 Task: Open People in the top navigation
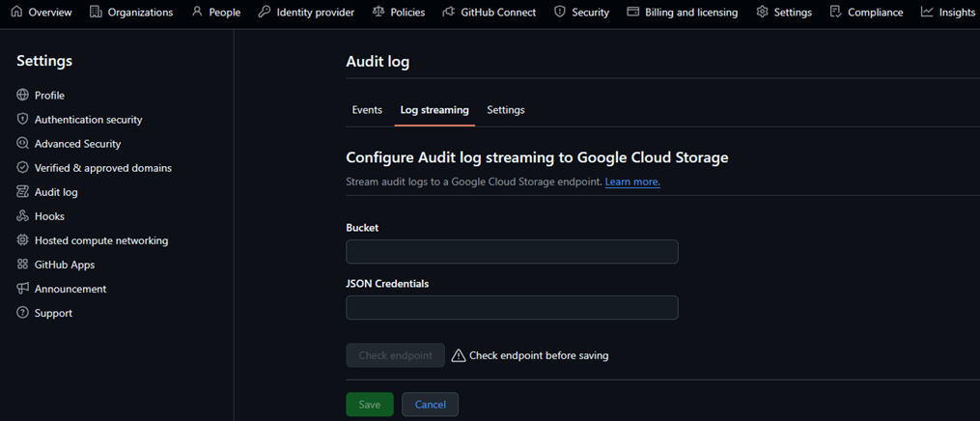click(x=216, y=12)
